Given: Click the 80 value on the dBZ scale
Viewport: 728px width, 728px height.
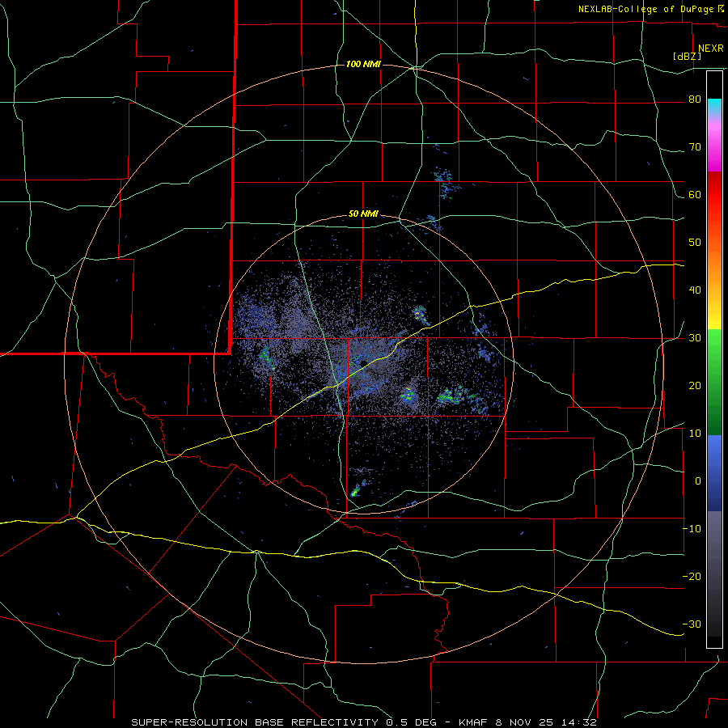Looking at the screenshot, I should pos(695,99).
